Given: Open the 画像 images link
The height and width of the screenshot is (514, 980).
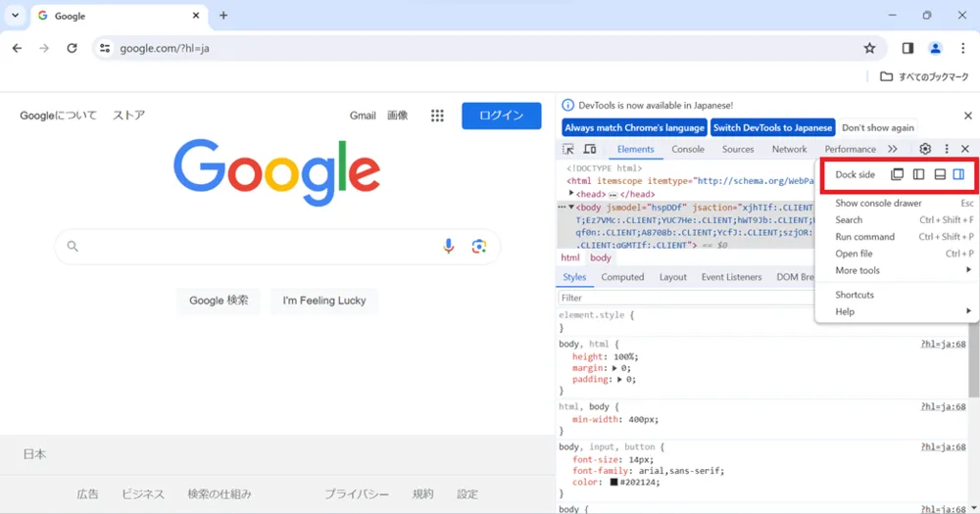Looking at the screenshot, I should pos(398,116).
